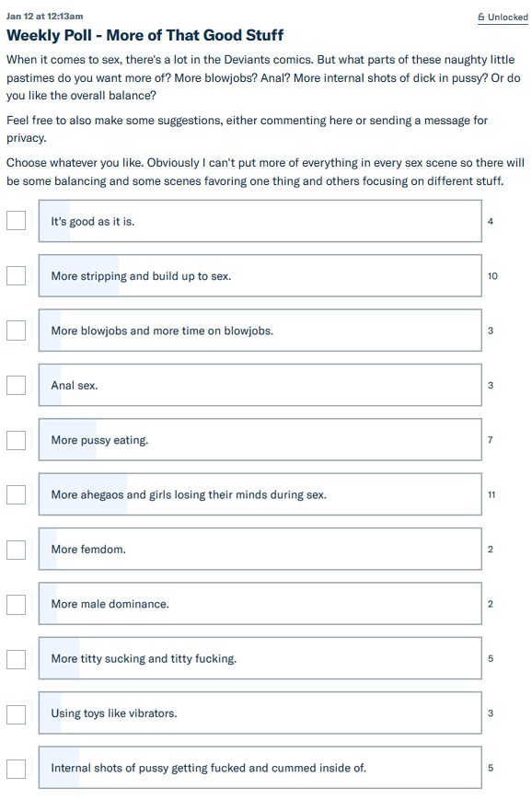The width and height of the screenshot is (532, 800).
Task: Click the "Unlocked" status link
Action: (503, 17)
